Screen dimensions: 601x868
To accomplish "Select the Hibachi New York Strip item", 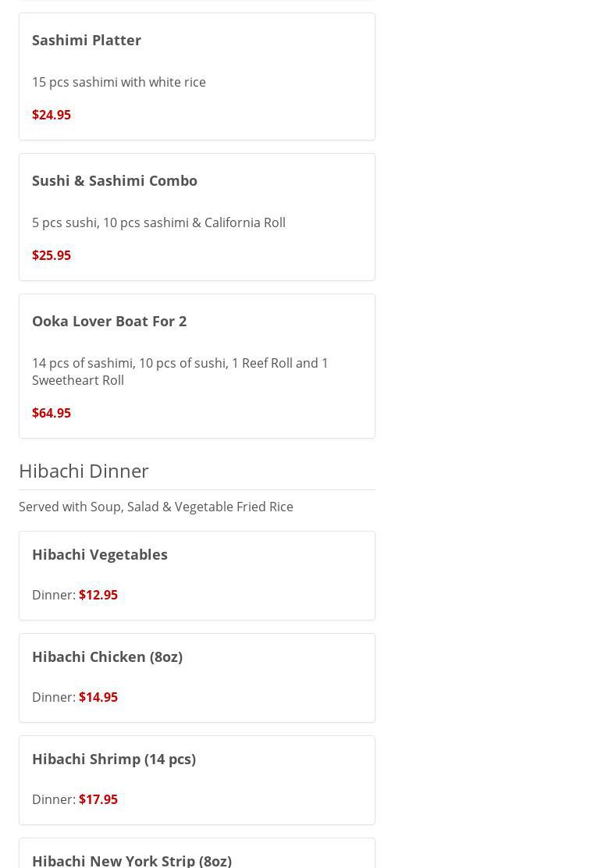I will tap(132, 859).
